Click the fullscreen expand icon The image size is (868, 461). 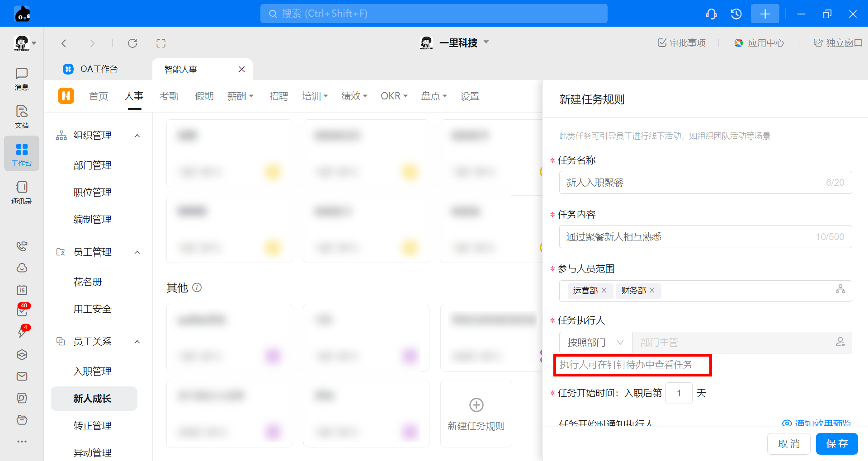(161, 43)
